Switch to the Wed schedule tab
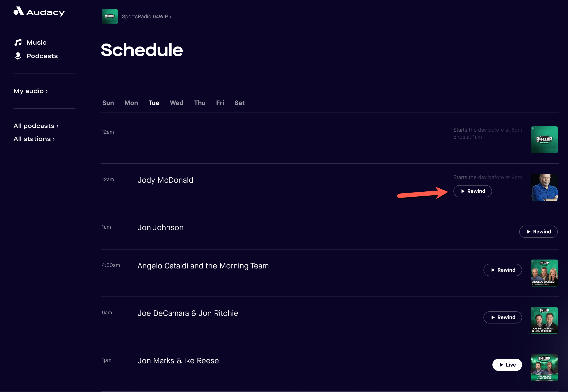The width and height of the screenshot is (568, 392). click(x=177, y=103)
